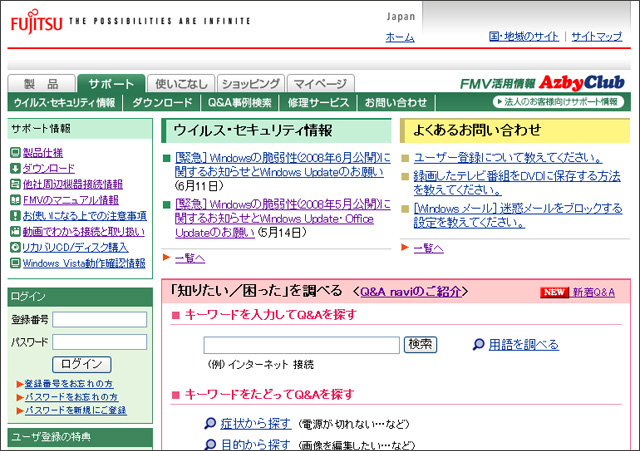Open 登録番号をお忘れの方 link
640x451 pixels.
coord(69,384)
